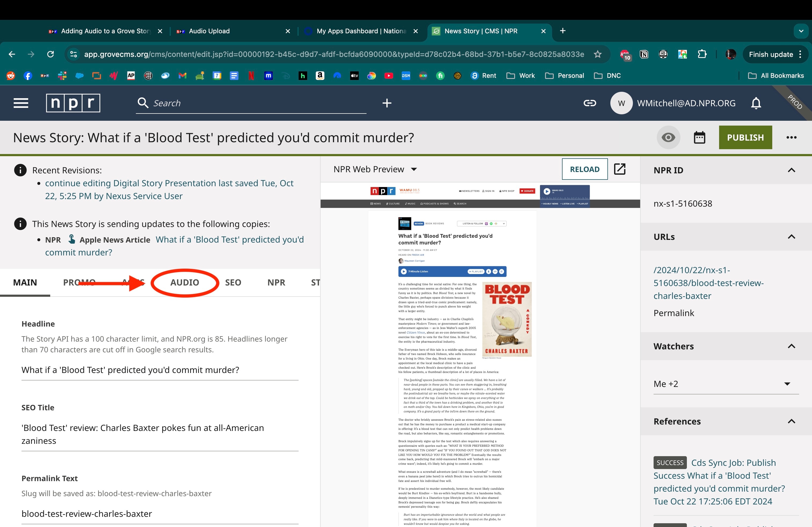Screen dimensions: 812x527
Task: Open the Work bookmarks folder
Action: coord(520,75)
